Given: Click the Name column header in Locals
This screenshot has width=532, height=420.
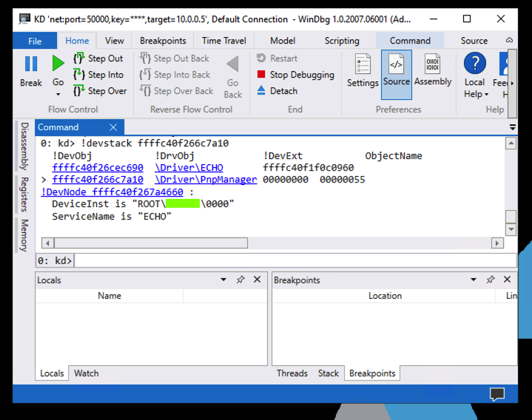Looking at the screenshot, I should point(110,296).
